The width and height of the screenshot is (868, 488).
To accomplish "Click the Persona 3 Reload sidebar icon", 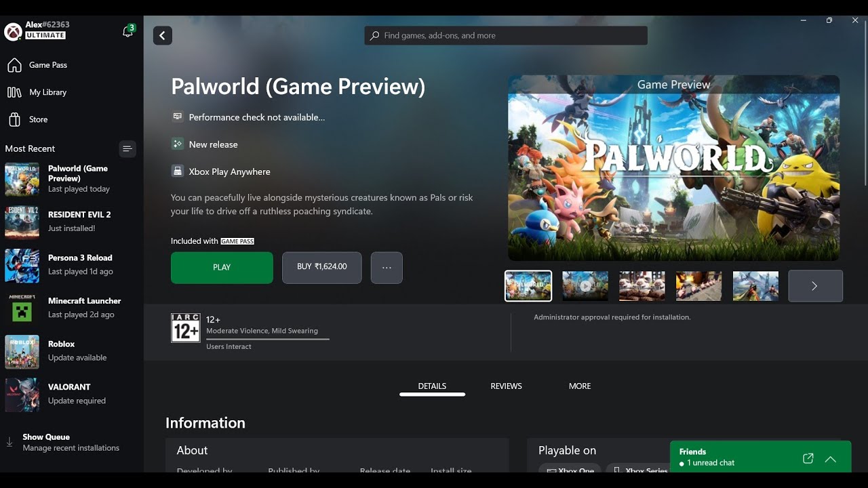I will (x=22, y=266).
